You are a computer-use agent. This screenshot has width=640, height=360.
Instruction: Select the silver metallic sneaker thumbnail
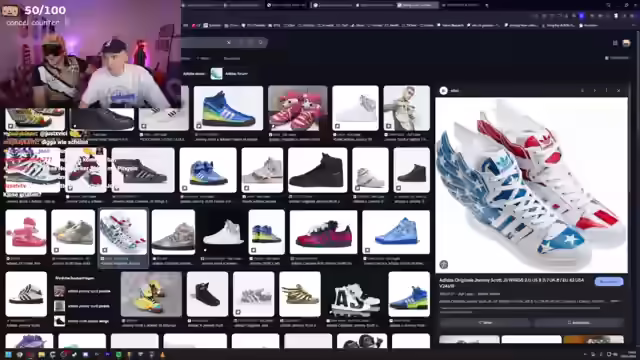pyautogui.click(x=173, y=232)
